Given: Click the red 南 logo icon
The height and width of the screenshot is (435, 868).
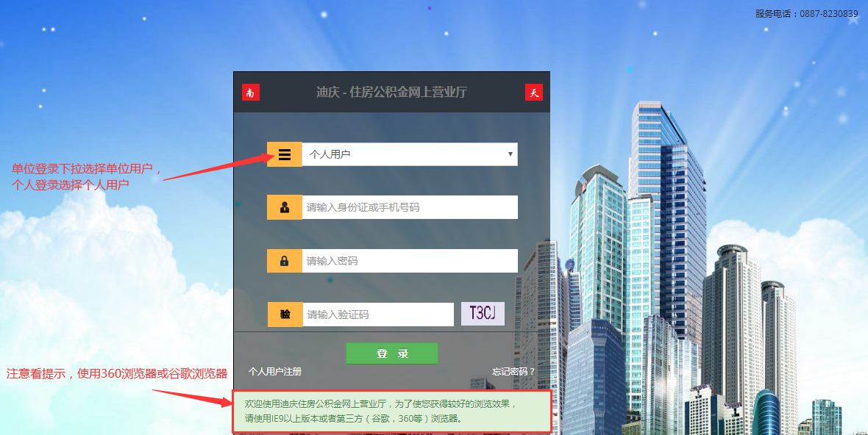Looking at the screenshot, I should (x=251, y=93).
